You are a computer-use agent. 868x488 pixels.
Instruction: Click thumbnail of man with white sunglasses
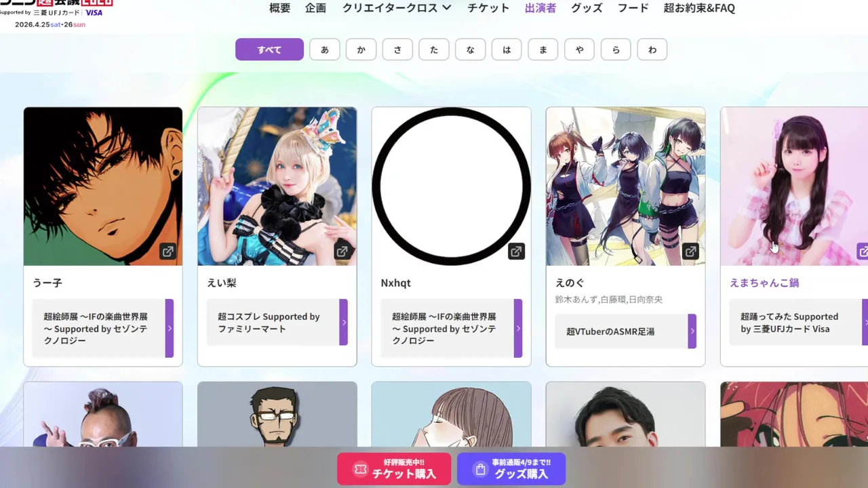click(103, 413)
